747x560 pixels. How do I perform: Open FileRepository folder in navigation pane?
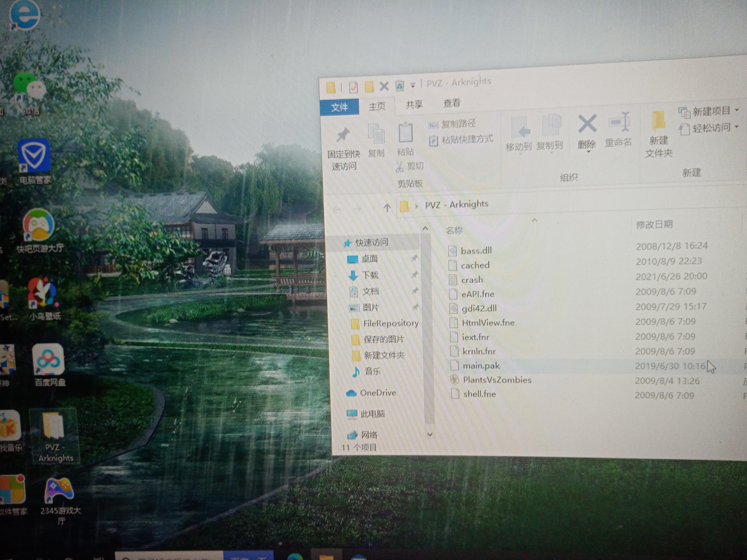384,323
